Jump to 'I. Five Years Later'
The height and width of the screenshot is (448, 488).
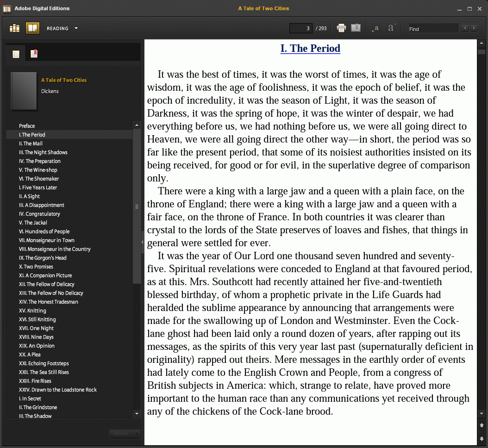(x=38, y=187)
